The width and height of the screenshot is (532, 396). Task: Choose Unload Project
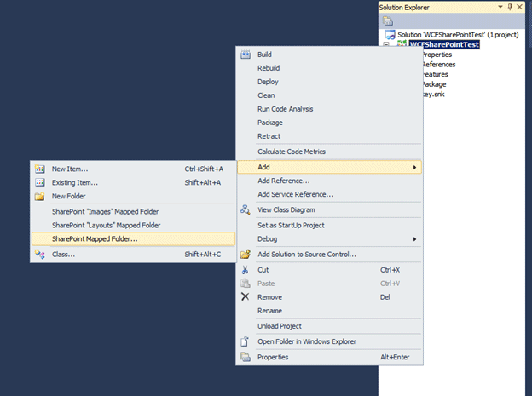(x=329, y=326)
